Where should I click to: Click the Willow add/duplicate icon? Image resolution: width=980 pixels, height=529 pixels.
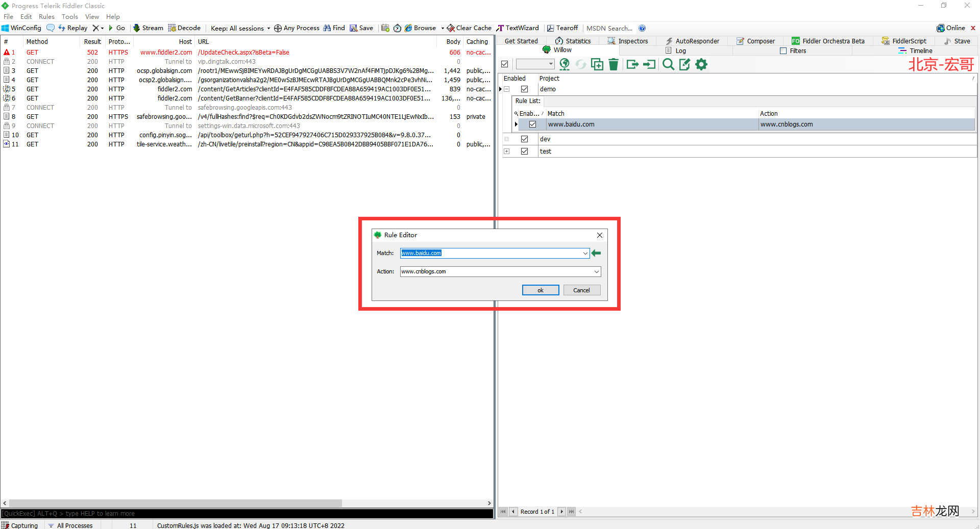pos(597,64)
